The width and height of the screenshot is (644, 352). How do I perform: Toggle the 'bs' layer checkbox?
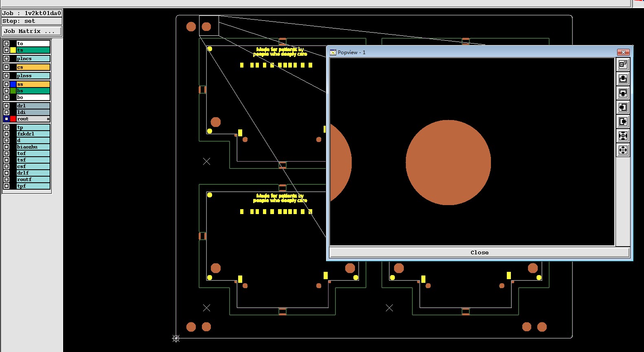pyautogui.click(x=7, y=91)
